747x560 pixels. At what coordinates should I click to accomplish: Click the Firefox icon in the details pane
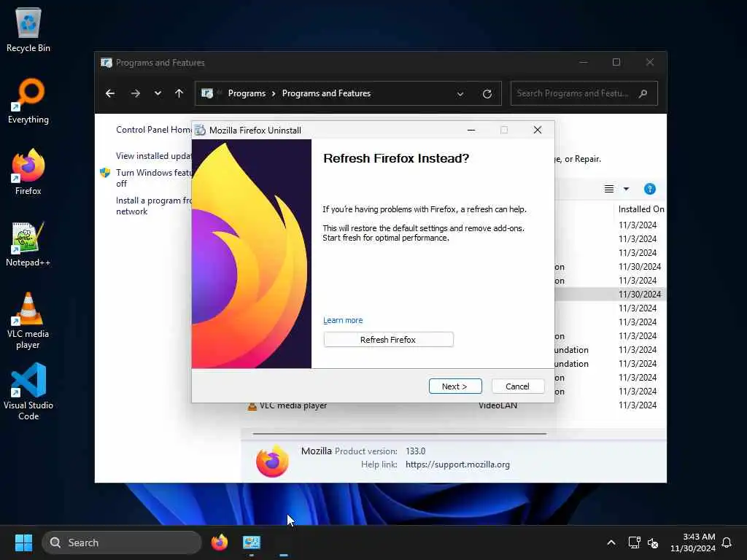(x=272, y=460)
